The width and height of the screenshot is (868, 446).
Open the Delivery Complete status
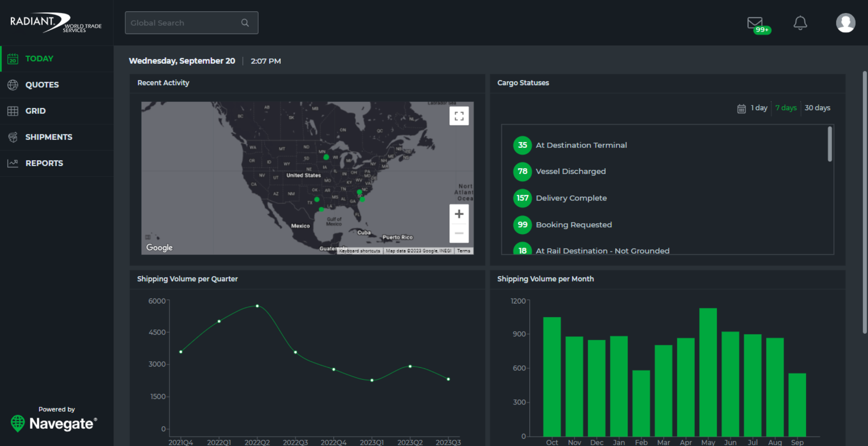click(571, 198)
